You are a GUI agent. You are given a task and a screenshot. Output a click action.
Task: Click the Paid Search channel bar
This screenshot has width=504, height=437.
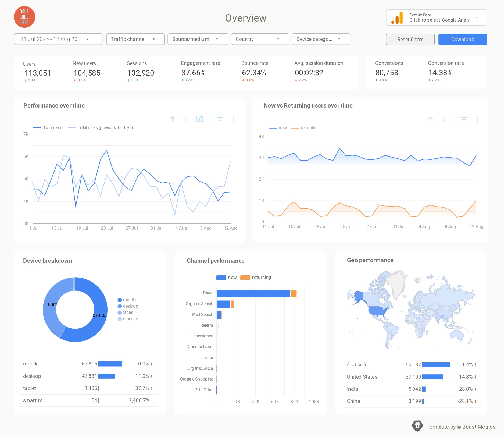[x=219, y=315]
